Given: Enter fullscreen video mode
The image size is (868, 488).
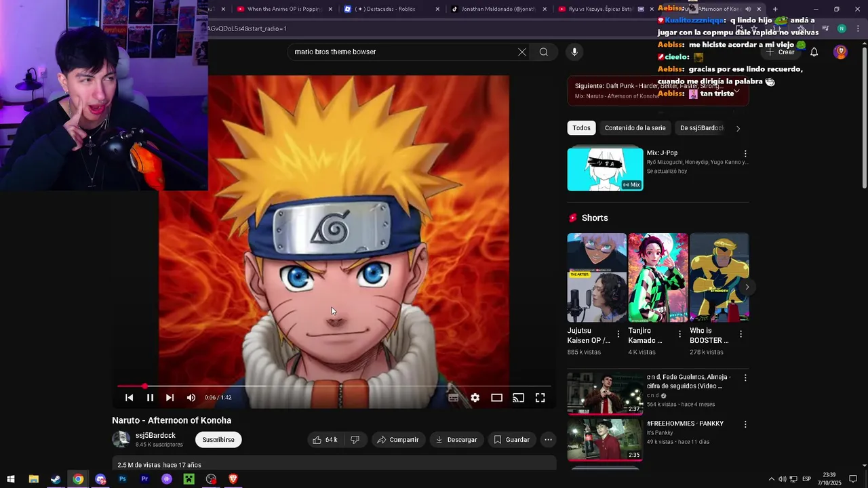Looking at the screenshot, I should pyautogui.click(x=540, y=398).
